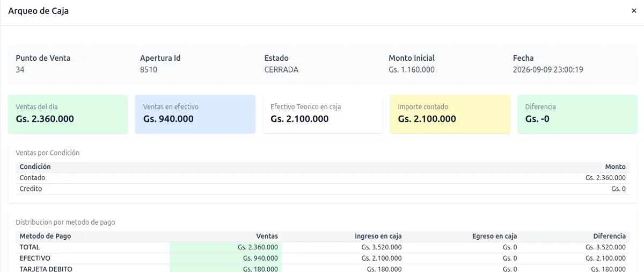The height and width of the screenshot is (272, 644).
Task: Click the Ingreso en caja column header
Action: click(378, 236)
